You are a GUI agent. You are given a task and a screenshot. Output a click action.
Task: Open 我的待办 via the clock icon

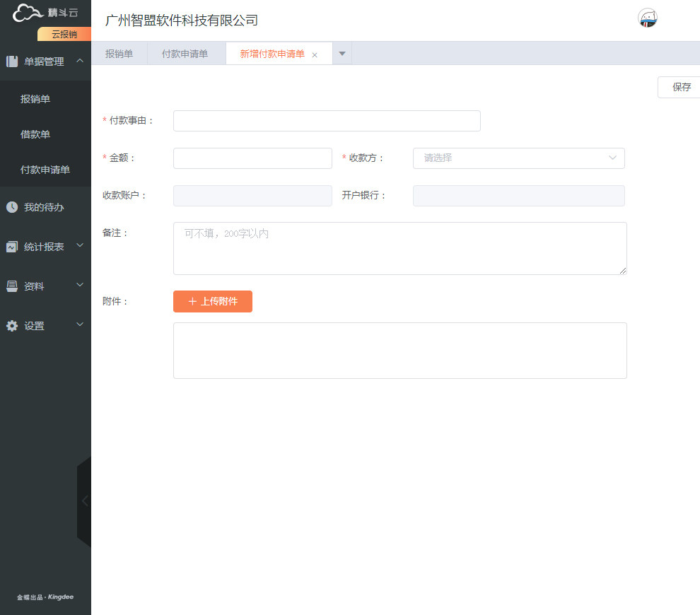[12, 207]
